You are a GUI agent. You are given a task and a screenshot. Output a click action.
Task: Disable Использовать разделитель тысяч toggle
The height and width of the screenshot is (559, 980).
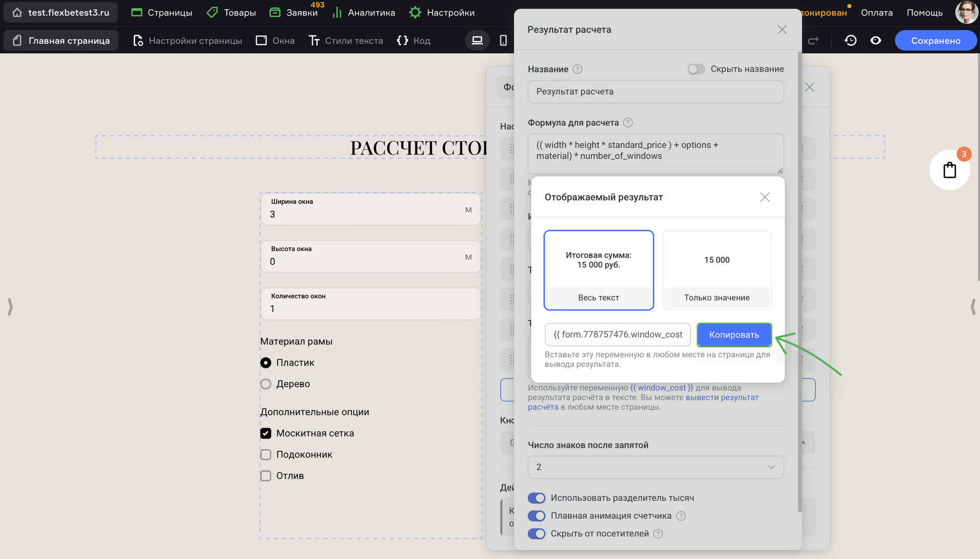(x=536, y=498)
